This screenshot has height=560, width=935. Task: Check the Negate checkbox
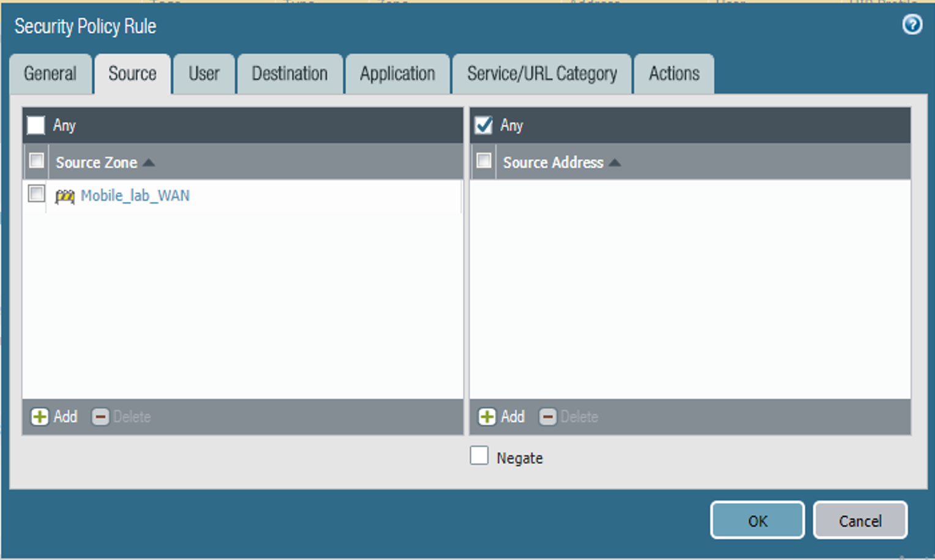pyautogui.click(x=479, y=457)
